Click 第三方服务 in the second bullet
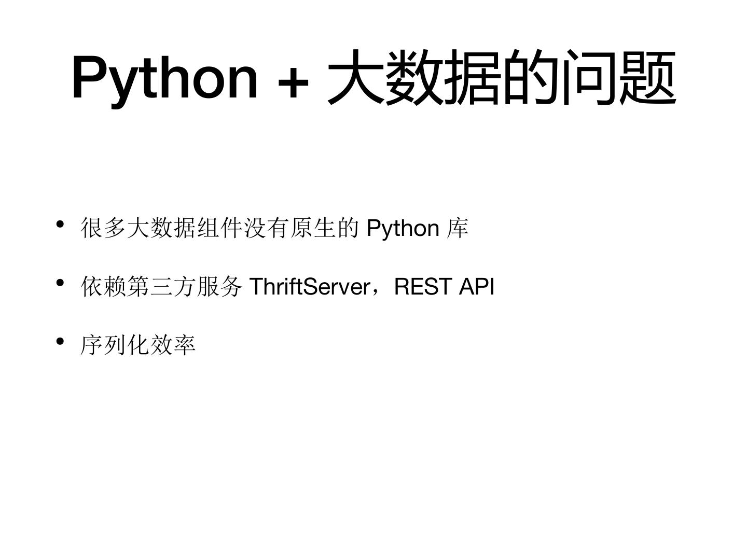 [x=185, y=287]
